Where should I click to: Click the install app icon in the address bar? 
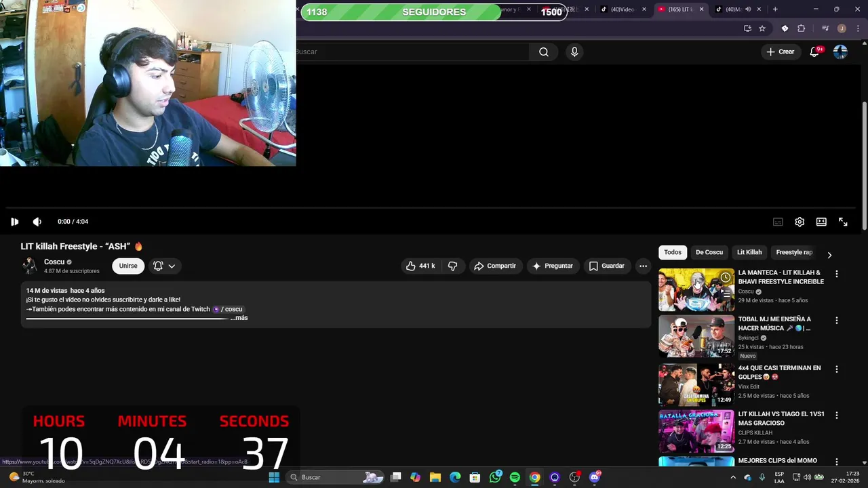pos(747,28)
